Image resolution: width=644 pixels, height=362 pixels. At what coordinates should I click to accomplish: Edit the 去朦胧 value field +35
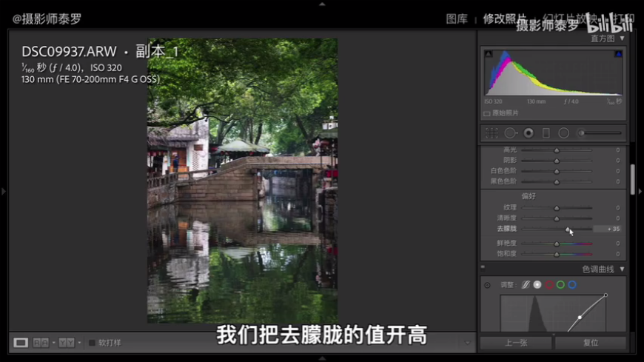point(608,229)
